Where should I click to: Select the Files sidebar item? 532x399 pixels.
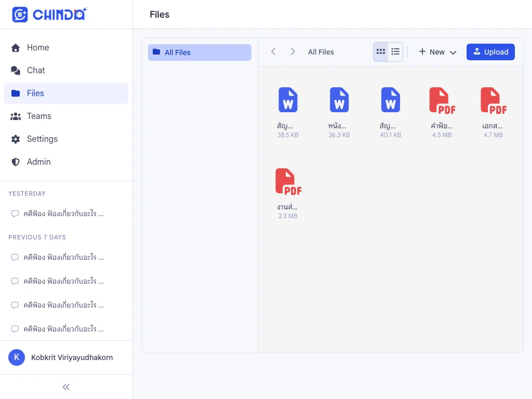click(x=66, y=94)
